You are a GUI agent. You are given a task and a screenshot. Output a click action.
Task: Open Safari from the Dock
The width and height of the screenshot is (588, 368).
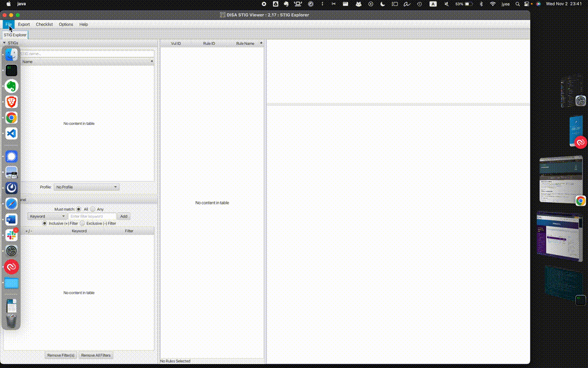pos(11,203)
